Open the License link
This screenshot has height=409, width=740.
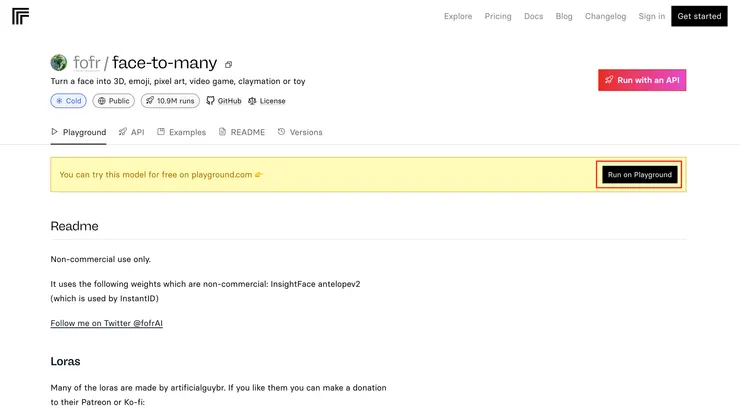266,101
